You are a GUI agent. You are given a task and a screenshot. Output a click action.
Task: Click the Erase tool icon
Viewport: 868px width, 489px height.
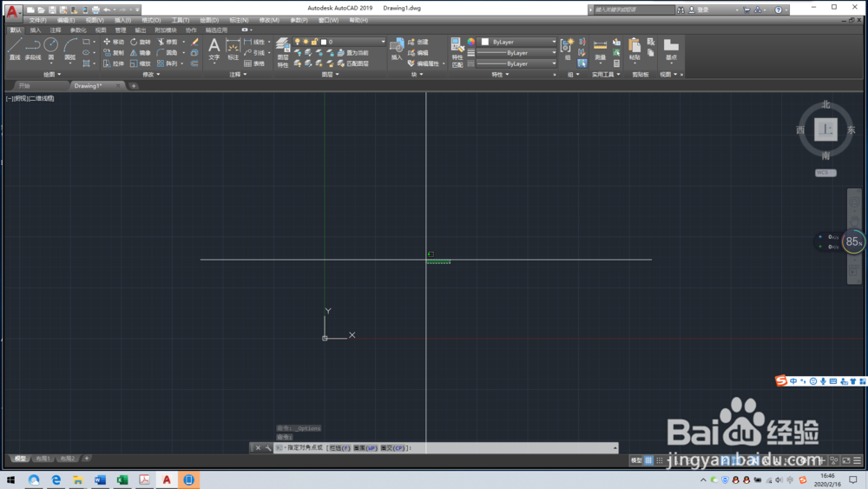[x=194, y=42]
